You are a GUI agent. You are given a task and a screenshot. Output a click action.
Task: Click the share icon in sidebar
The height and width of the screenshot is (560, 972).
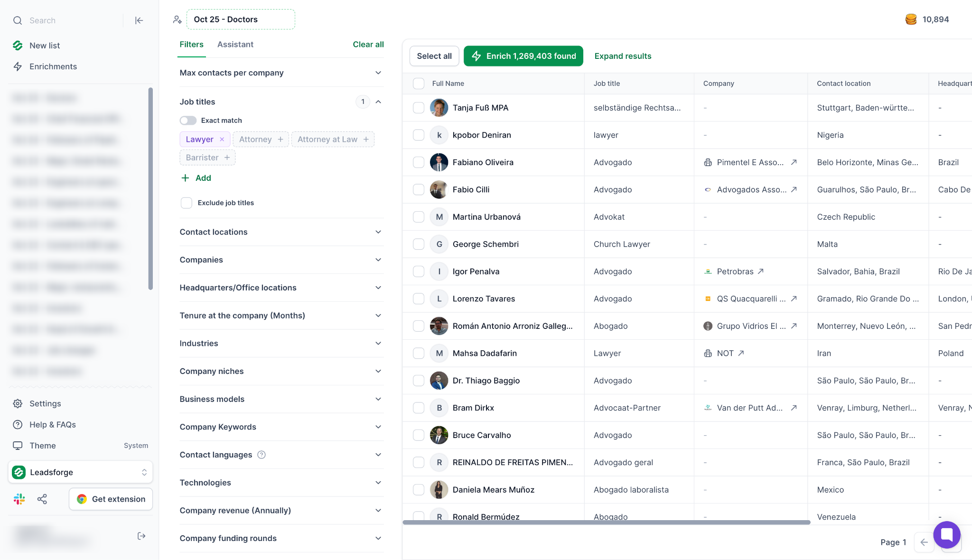42,499
